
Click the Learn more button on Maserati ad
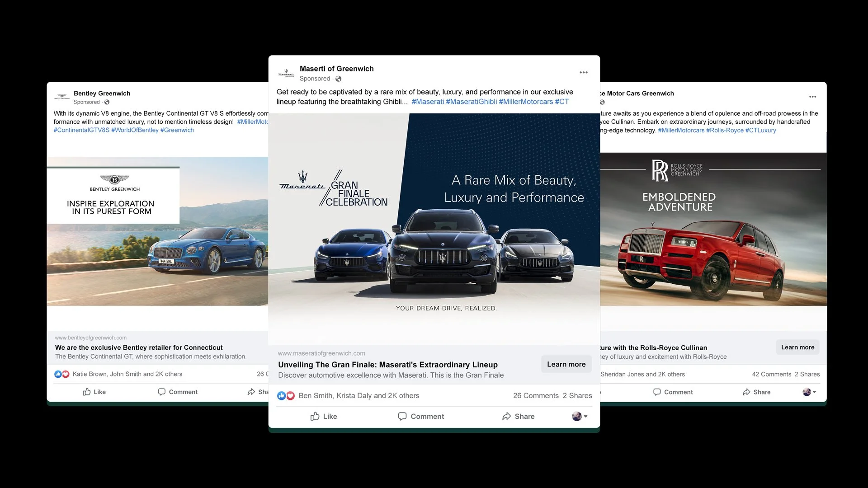point(566,364)
